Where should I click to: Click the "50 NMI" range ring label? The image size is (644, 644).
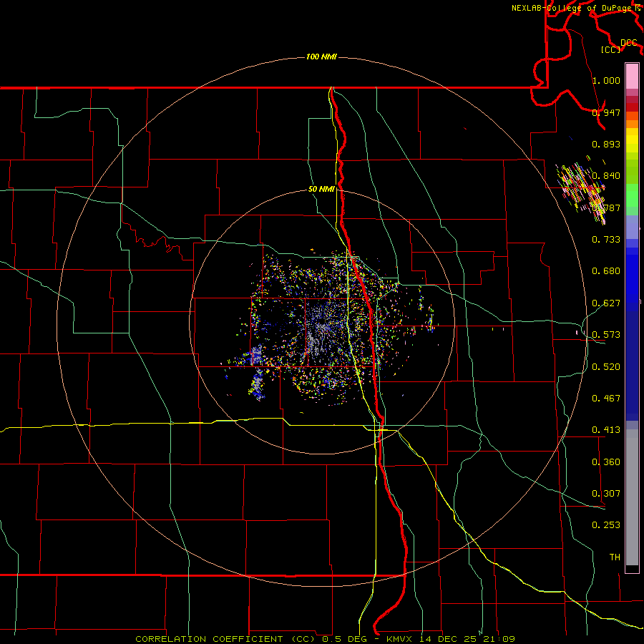click(x=321, y=190)
